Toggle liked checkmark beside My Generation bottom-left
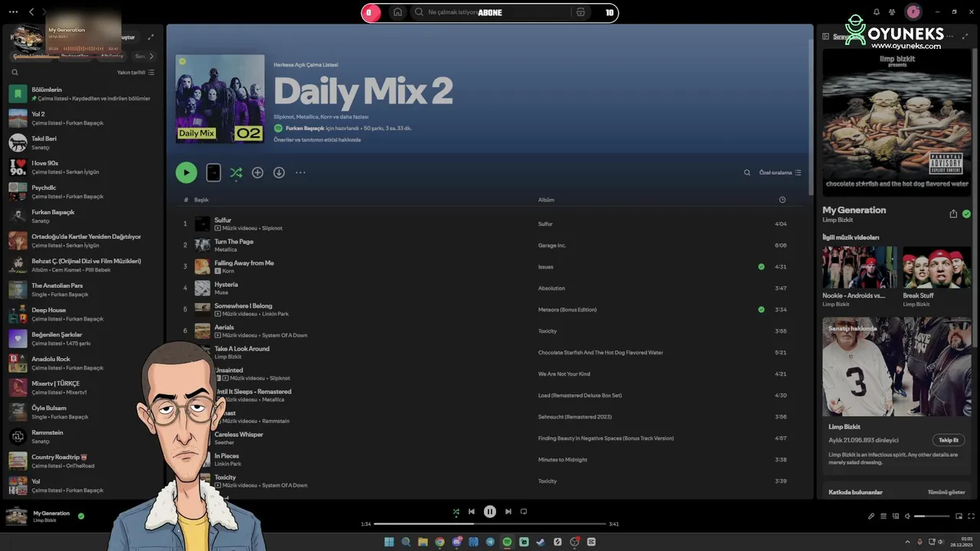 (x=81, y=517)
